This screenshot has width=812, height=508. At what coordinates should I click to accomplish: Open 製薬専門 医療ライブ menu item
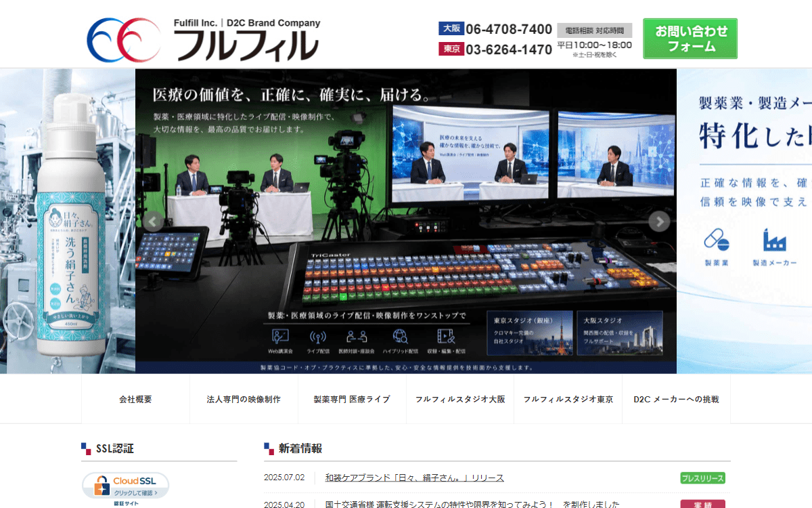tap(352, 399)
